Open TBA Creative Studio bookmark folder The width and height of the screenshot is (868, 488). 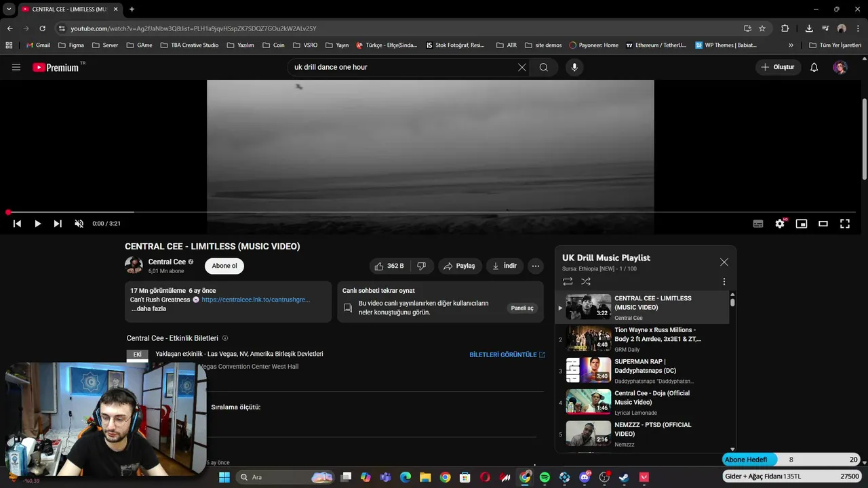click(189, 45)
